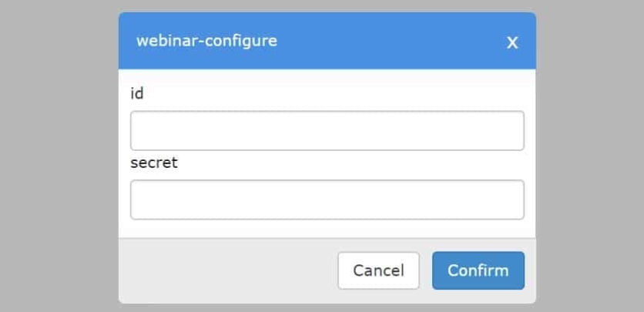The image size is (644, 312).
Task: Click the blue dialog header bar
Action: click(327, 41)
